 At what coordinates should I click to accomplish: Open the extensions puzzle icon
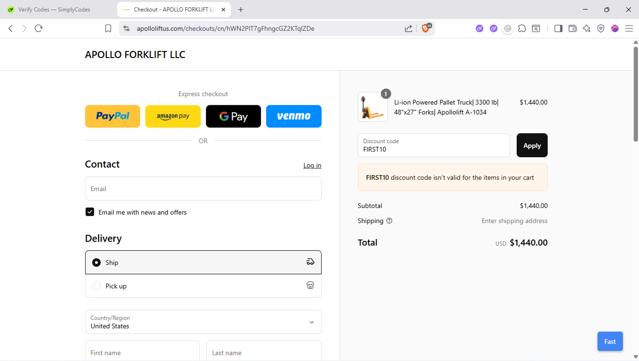(x=522, y=29)
